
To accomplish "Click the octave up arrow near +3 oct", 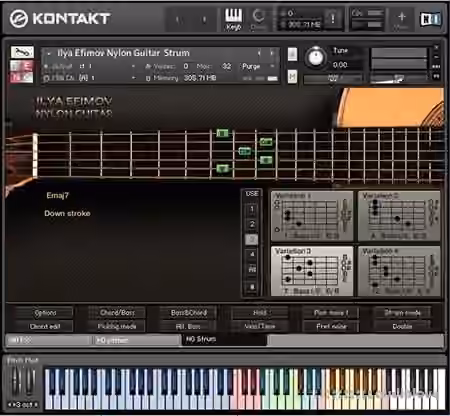I will [x=36, y=405].
